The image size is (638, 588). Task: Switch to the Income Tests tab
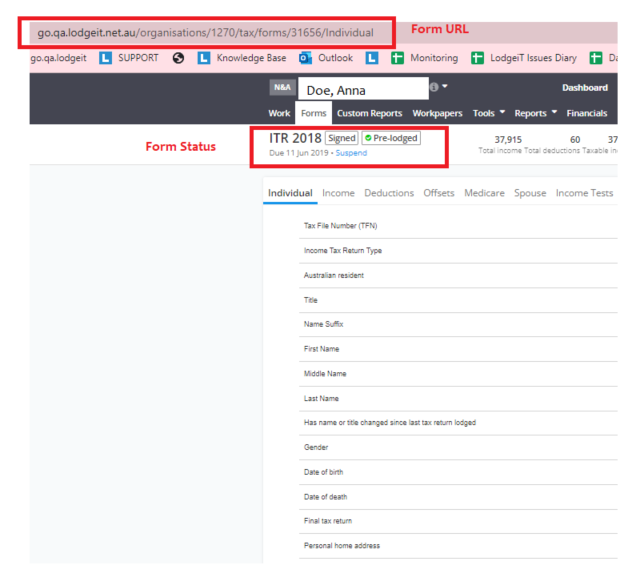click(584, 193)
